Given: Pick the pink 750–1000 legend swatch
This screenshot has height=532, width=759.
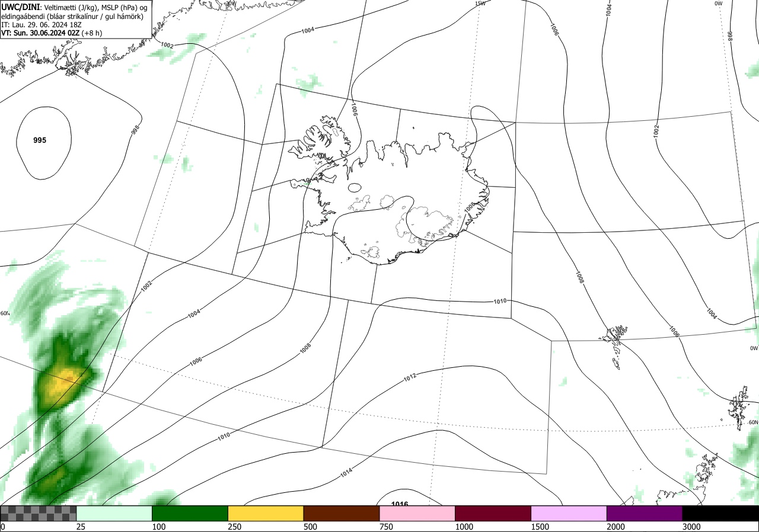Looking at the screenshot, I should tap(417, 513).
